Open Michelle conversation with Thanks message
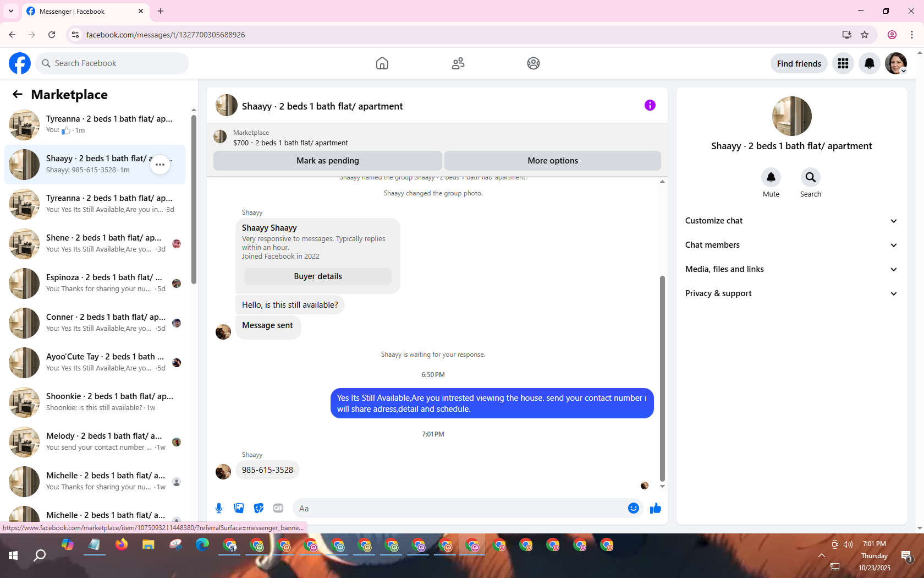Screen dimensions: 924x578 95,482
